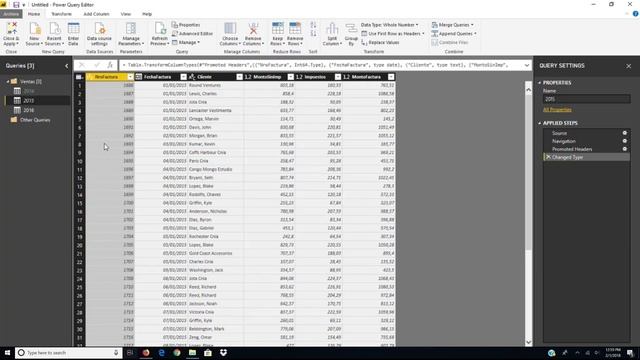Click the Remove Columns icon
Viewport: 640px width, 360px height.
tap(253, 29)
